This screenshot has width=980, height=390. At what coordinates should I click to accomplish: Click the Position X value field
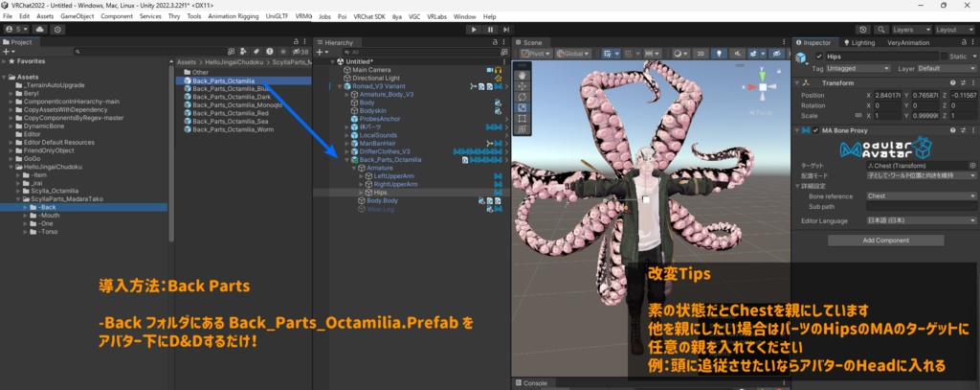click(885, 95)
